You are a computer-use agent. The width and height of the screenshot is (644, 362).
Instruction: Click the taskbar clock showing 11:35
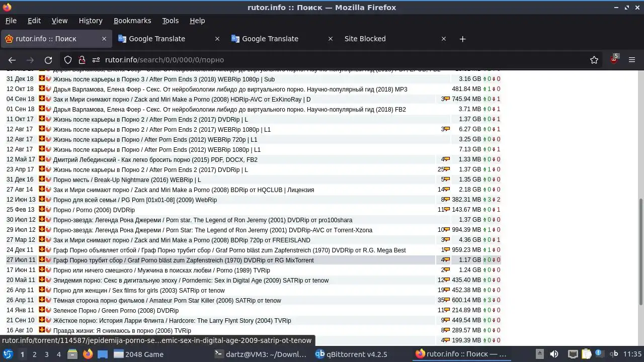click(632, 354)
